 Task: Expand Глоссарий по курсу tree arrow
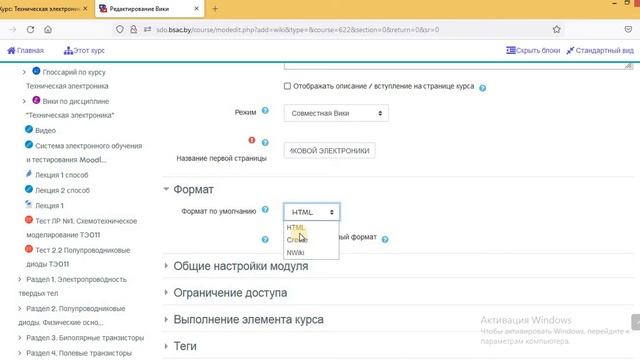(x=24, y=72)
